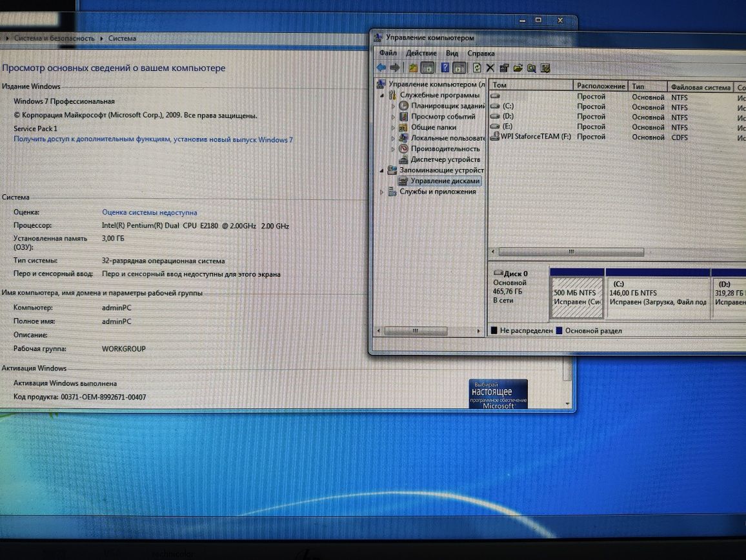Sort by the Тип column header
The image size is (746, 560).
tap(647, 86)
